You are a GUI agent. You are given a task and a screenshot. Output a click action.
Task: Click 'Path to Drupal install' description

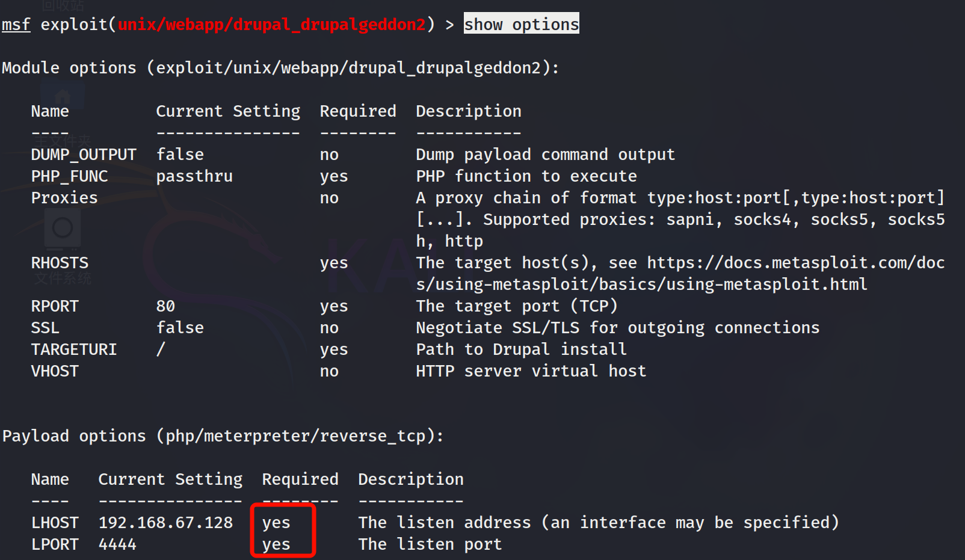[521, 349]
